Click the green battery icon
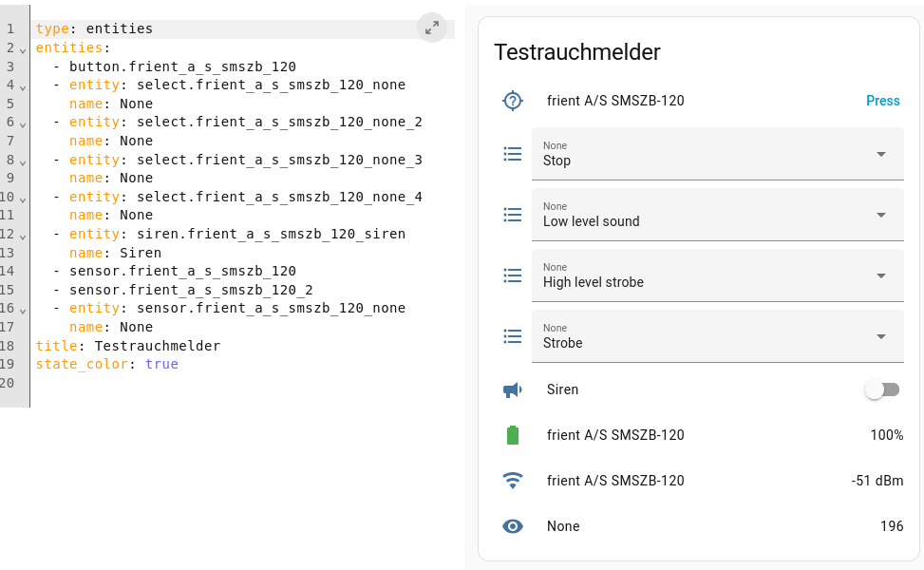The height and width of the screenshot is (570, 924). point(513,435)
